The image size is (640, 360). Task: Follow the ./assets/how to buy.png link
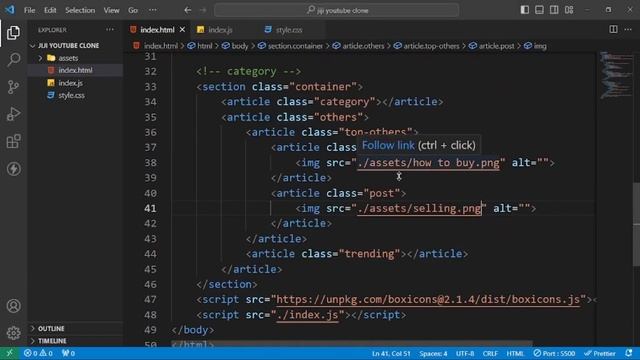tap(428, 163)
